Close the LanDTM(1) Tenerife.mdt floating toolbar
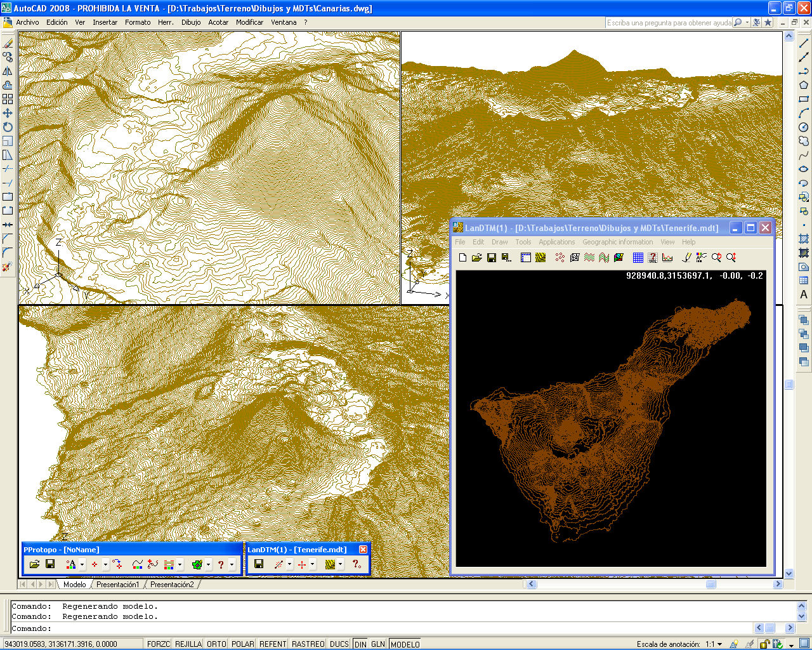Viewport: 812px width, 650px height. pyautogui.click(x=363, y=550)
